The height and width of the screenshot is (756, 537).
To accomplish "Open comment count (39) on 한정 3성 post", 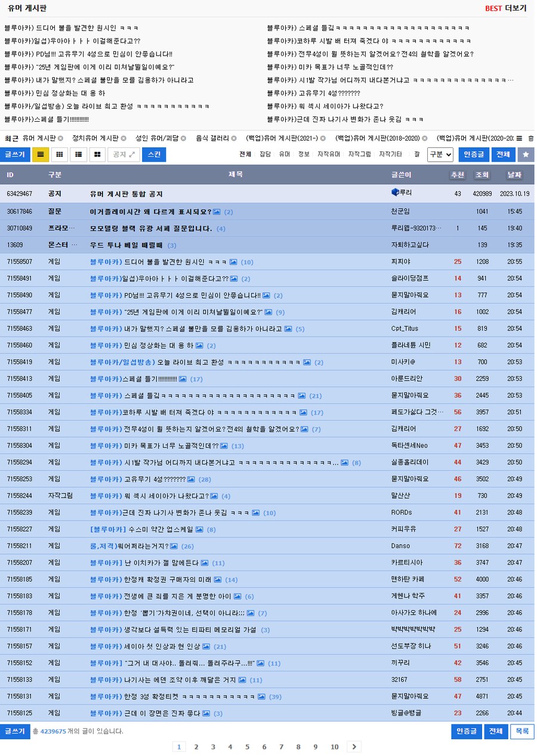I will click(275, 696).
